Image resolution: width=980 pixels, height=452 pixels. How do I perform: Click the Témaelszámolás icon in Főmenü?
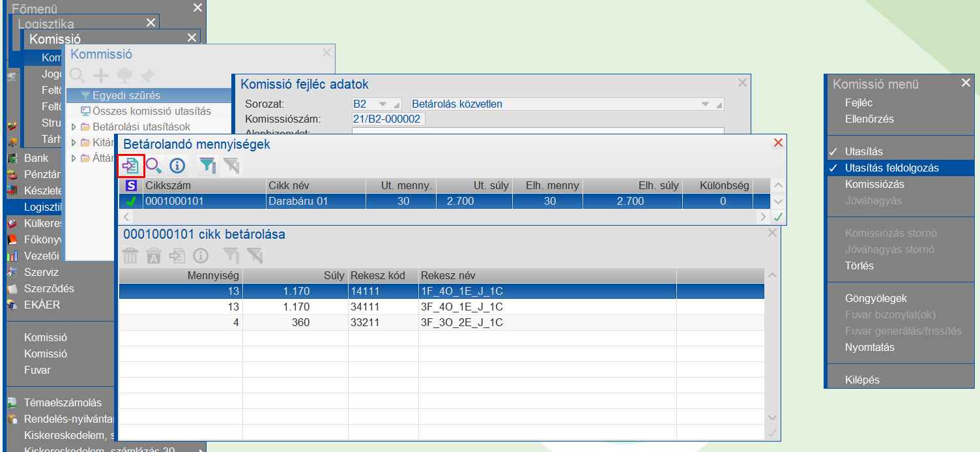[x=12, y=402]
